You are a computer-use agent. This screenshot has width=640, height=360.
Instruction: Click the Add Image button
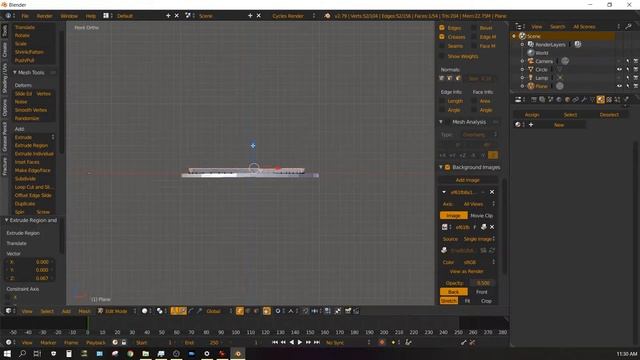468,180
